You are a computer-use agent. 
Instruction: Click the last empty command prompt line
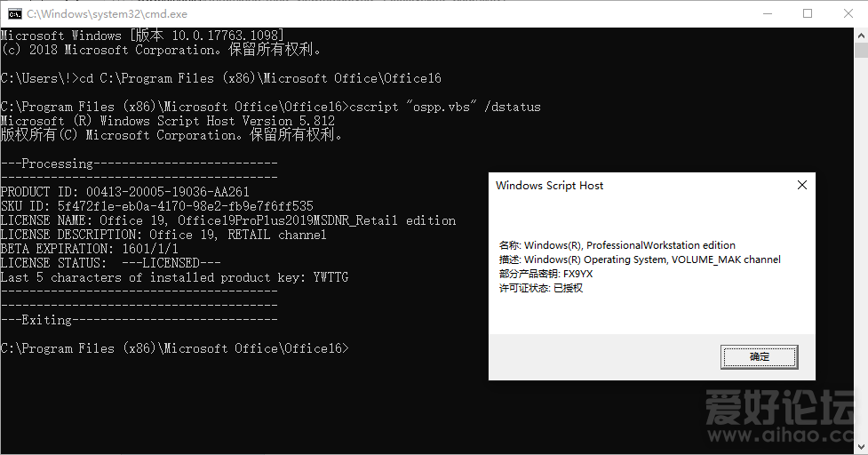[175, 348]
